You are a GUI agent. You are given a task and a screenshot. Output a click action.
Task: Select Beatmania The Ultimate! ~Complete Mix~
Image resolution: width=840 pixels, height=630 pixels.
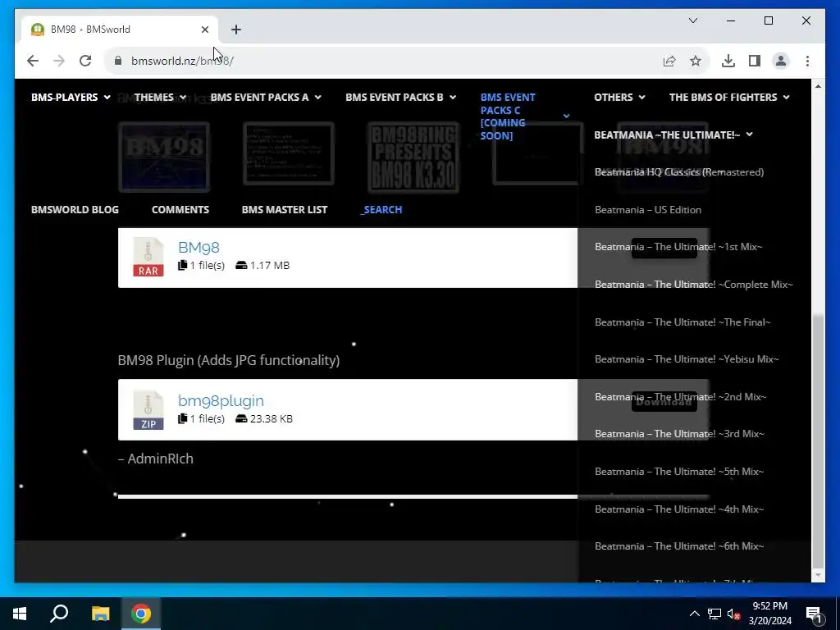pos(694,284)
